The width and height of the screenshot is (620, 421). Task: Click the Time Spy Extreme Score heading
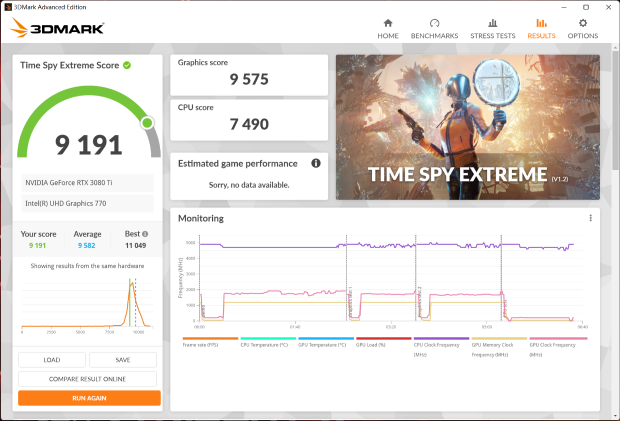point(70,65)
